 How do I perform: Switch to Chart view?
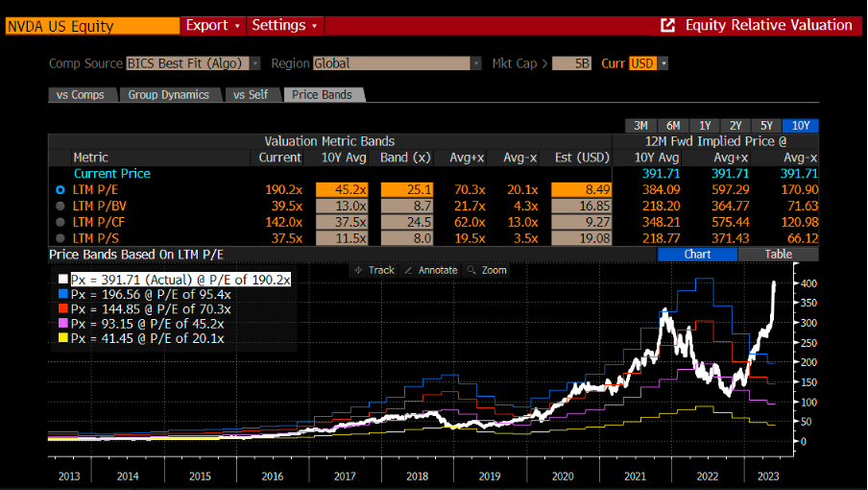click(697, 255)
